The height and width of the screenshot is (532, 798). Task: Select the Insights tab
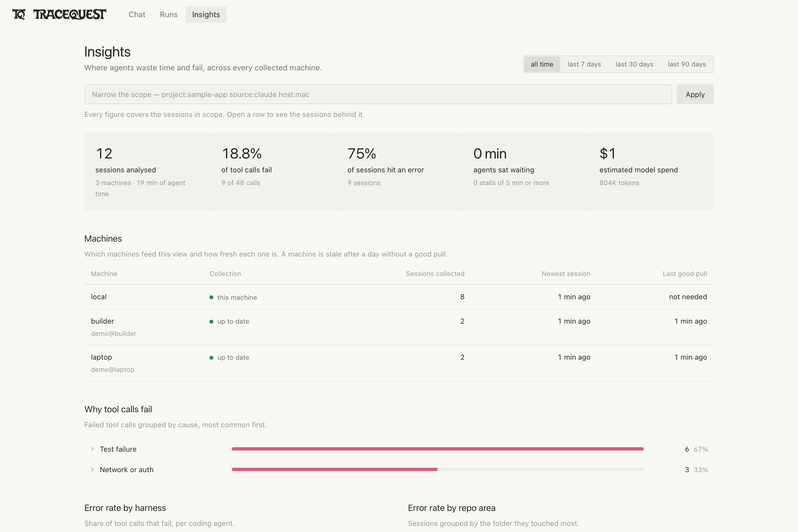coord(206,15)
